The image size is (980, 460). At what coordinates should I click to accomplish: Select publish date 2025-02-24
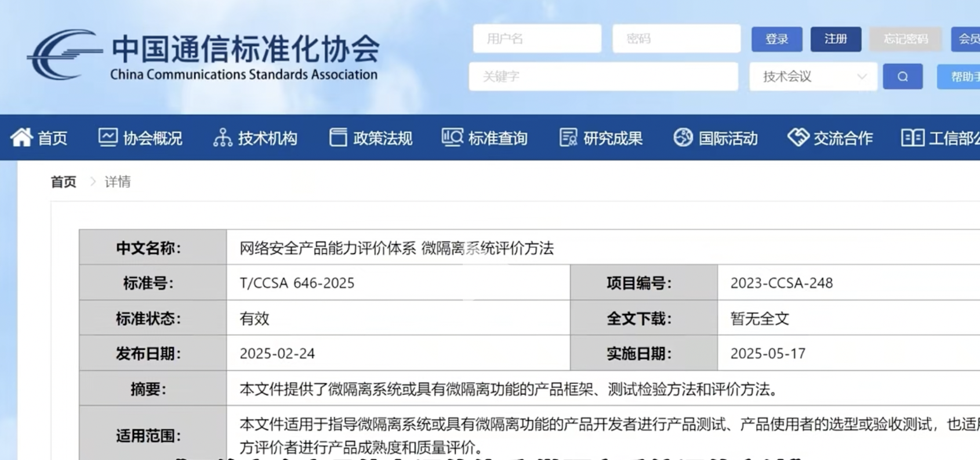pos(277,353)
